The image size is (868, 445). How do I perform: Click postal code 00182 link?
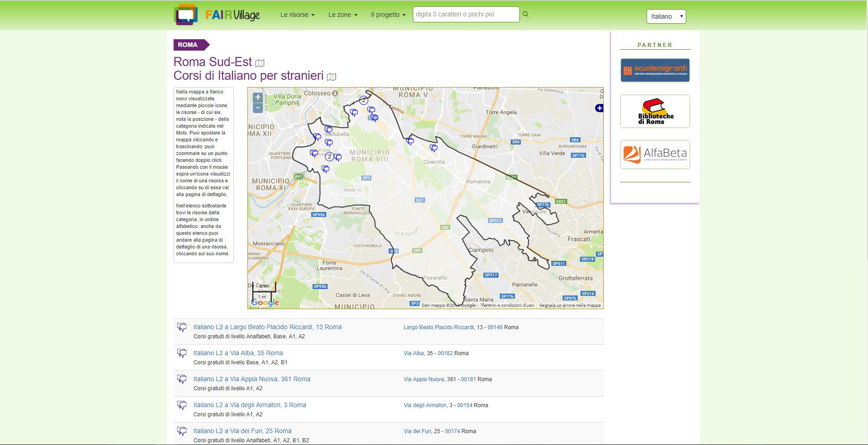[446, 353]
